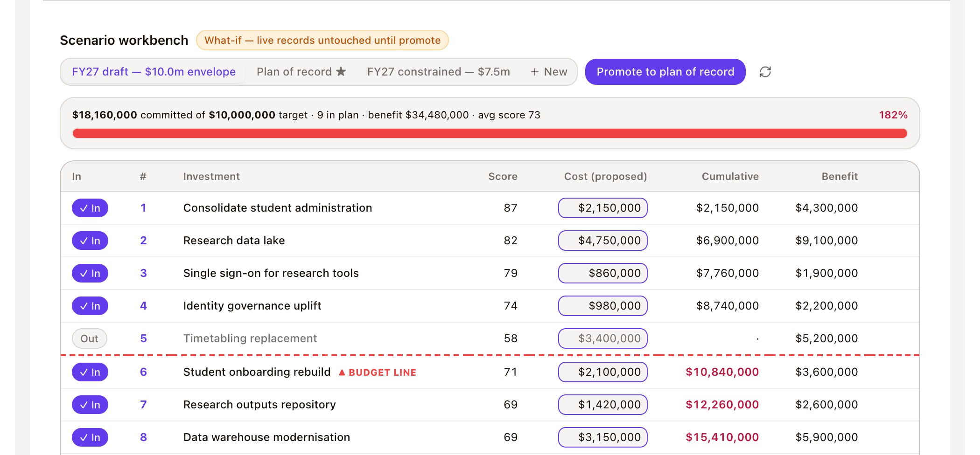Edit cost field $4,750,000

(x=603, y=241)
